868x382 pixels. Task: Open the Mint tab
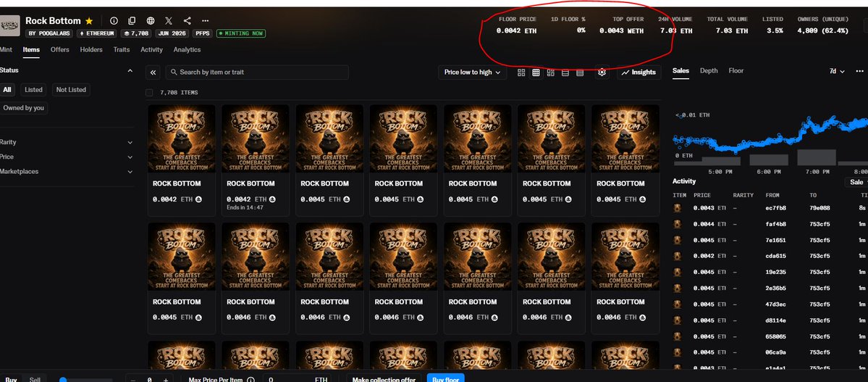point(6,50)
